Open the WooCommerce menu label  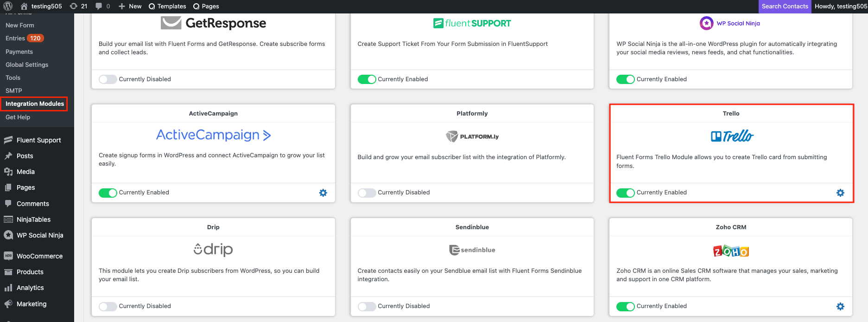tap(39, 256)
